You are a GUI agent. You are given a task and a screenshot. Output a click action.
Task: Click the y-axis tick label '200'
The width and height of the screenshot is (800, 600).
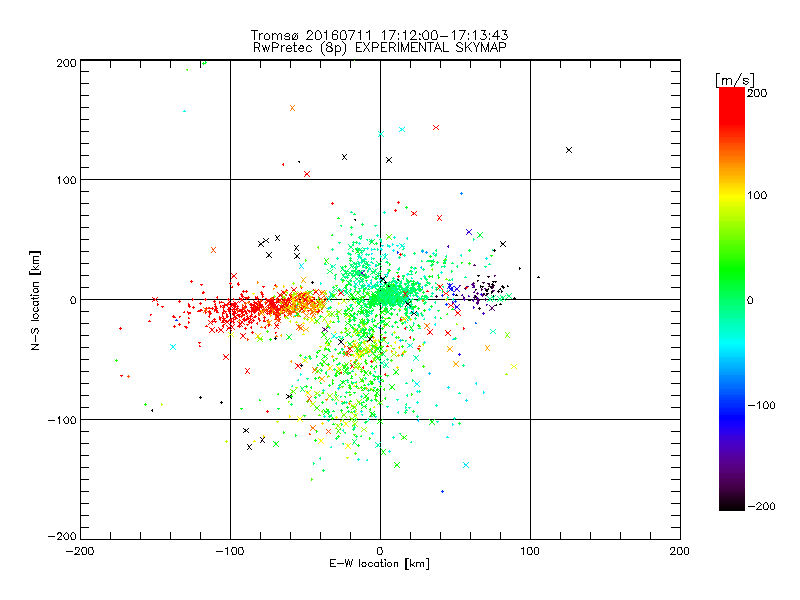click(67, 63)
